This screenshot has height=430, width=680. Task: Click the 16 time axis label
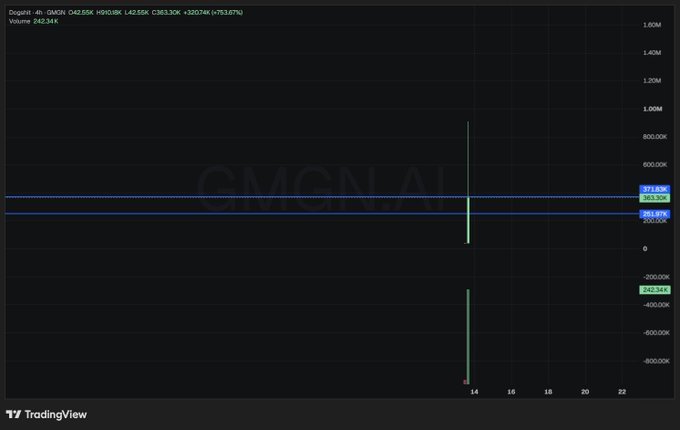pyautogui.click(x=511, y=392)
